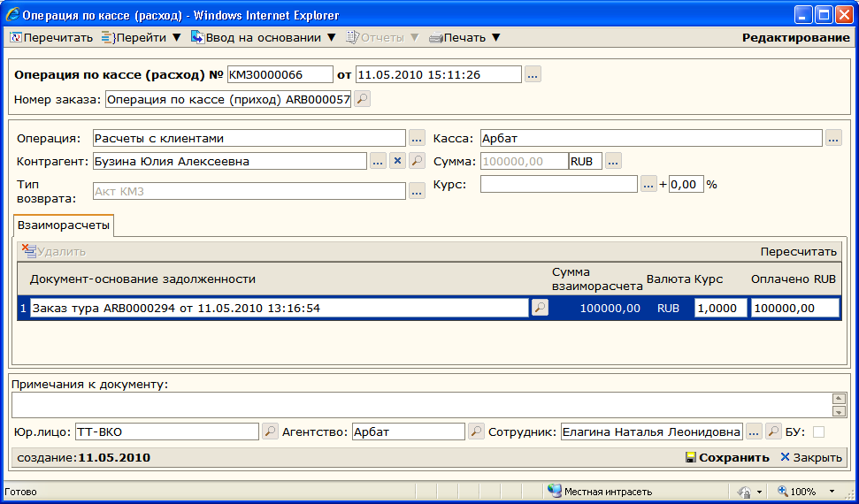Click the magnifier beside Заказ тура ARB0000294
Screen dimensions: 859x504
(541, 308)
